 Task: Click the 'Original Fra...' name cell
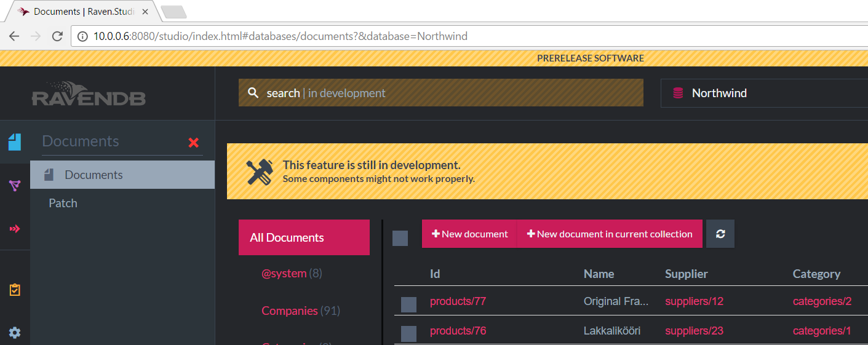point(616,301)
